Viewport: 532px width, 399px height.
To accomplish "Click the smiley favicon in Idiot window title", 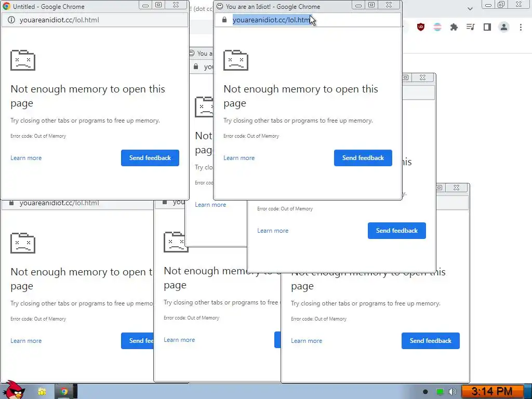I will pos(220,6).
